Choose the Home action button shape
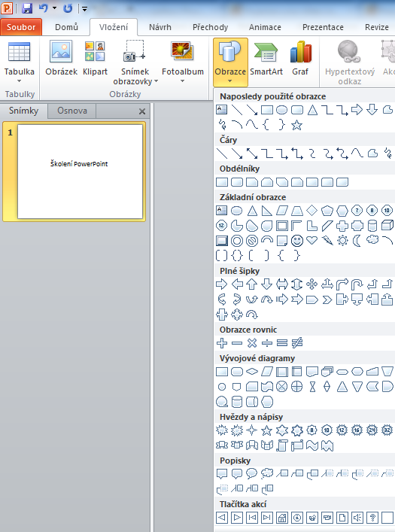Image resolution: width=395 pixels, height=532 pixels. pos(281,518)
